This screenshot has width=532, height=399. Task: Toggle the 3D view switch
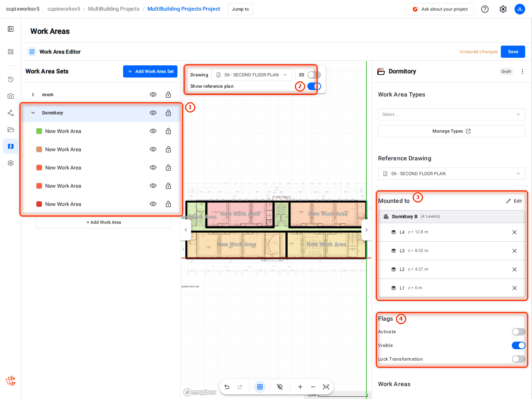point(314,75)
